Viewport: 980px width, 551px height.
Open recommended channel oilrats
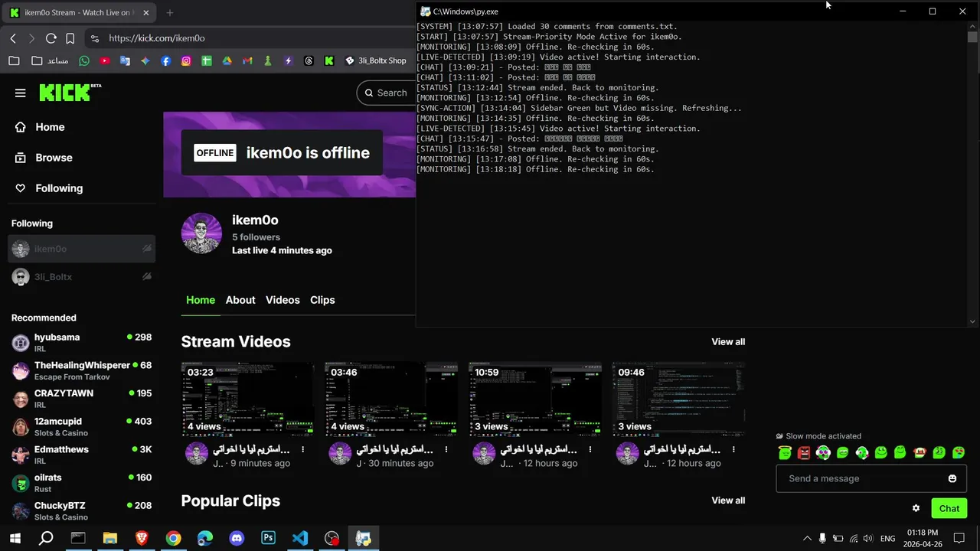tap(81, 483)
